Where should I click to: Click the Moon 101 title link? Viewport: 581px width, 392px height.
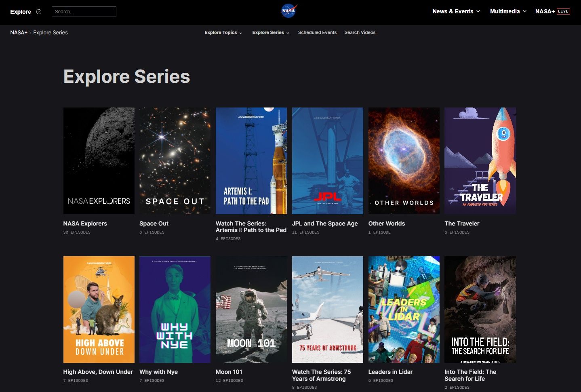point(229,372)
